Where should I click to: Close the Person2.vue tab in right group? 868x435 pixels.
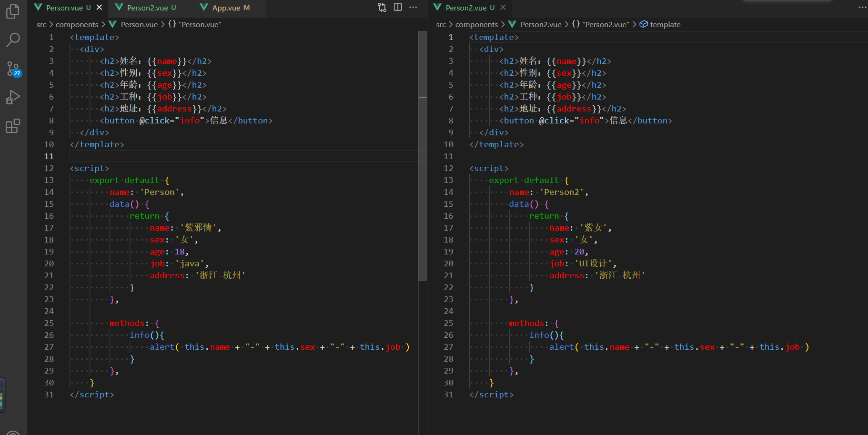[x=503, y=7]
